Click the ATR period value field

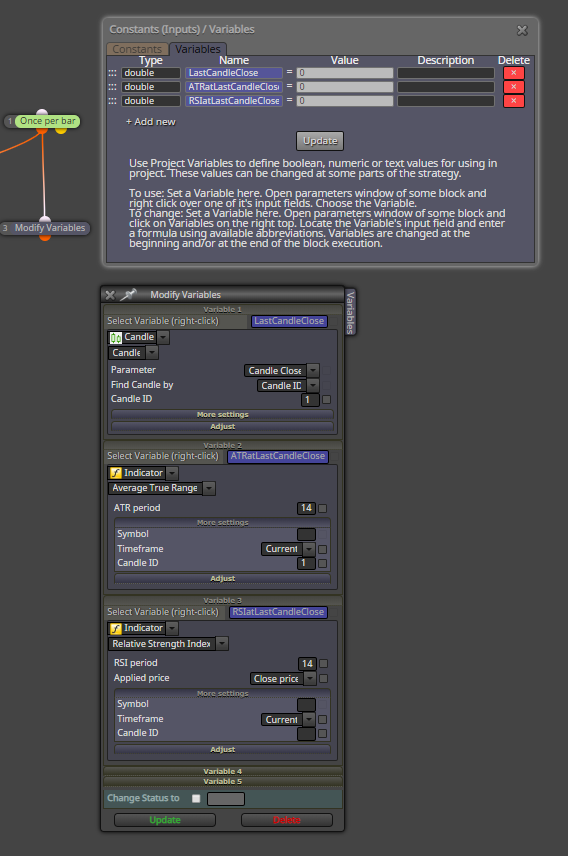point(306,508)
